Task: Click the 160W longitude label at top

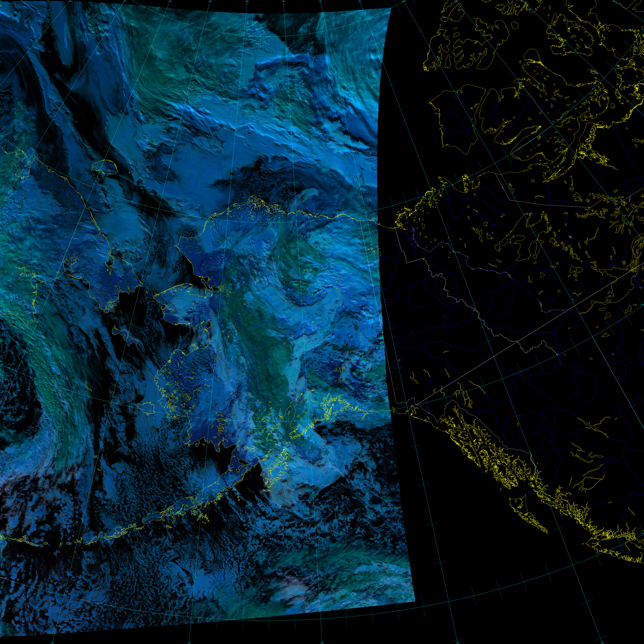Action: 247,1
